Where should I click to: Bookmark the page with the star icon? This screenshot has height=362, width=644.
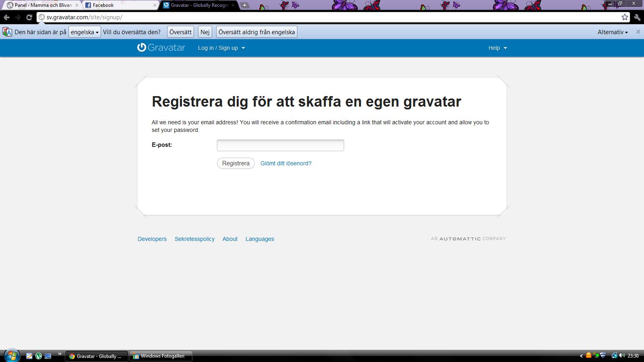[625, 17]
